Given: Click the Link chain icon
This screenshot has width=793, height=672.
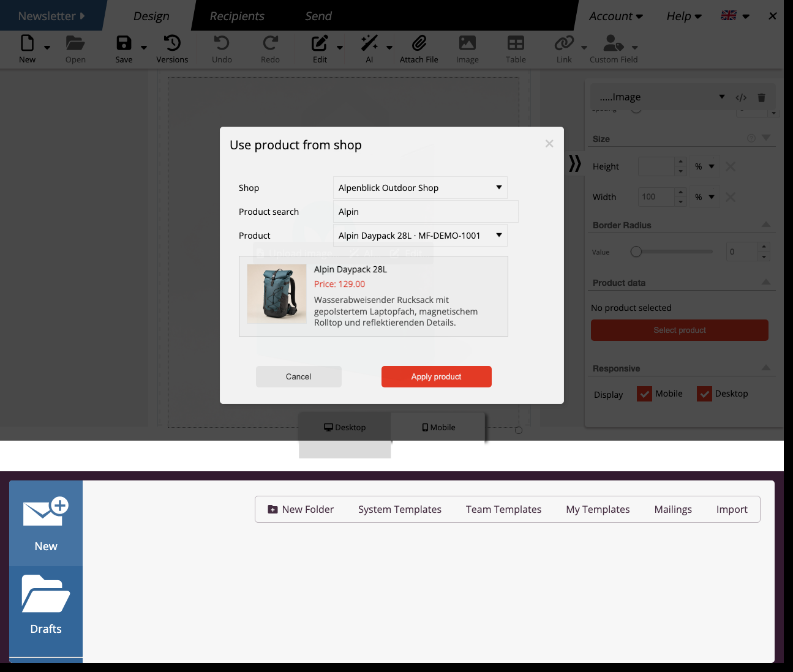Looking at the screenshot, I should [x=564, y=43].
